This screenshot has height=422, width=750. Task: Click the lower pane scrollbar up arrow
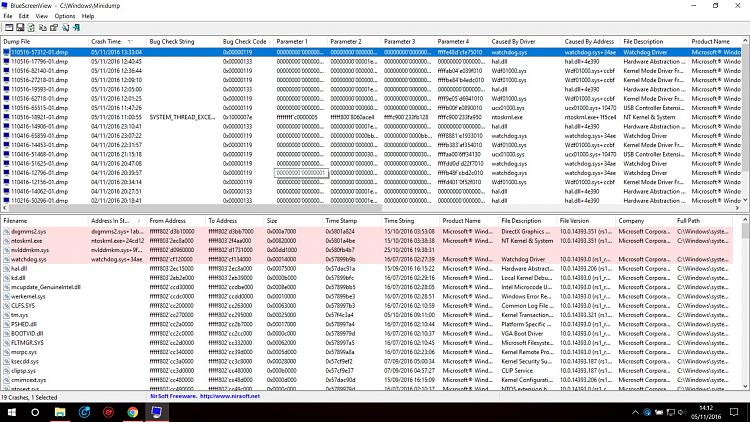745,220
